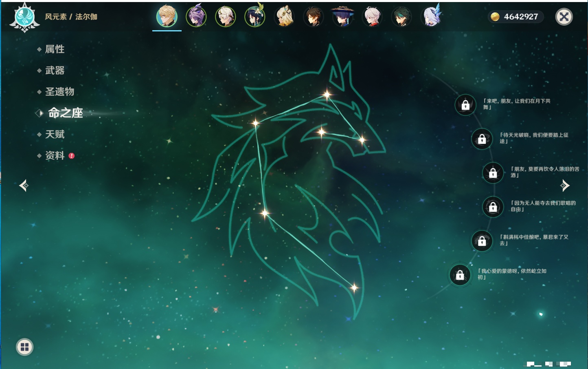
Task: Open the 武器 menu
Action: [x=55, y=71]
